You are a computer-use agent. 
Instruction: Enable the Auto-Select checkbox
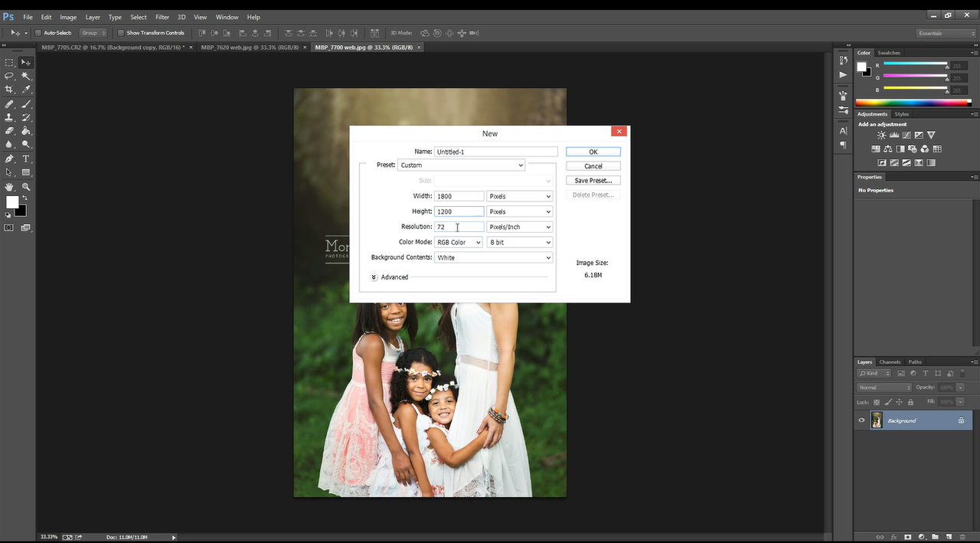point(38,33)
